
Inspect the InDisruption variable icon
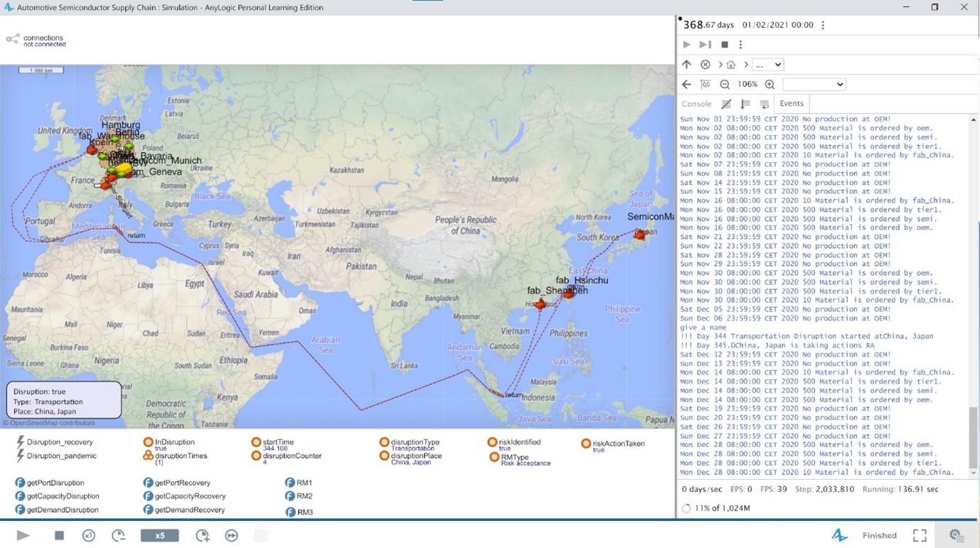[148, 442]
